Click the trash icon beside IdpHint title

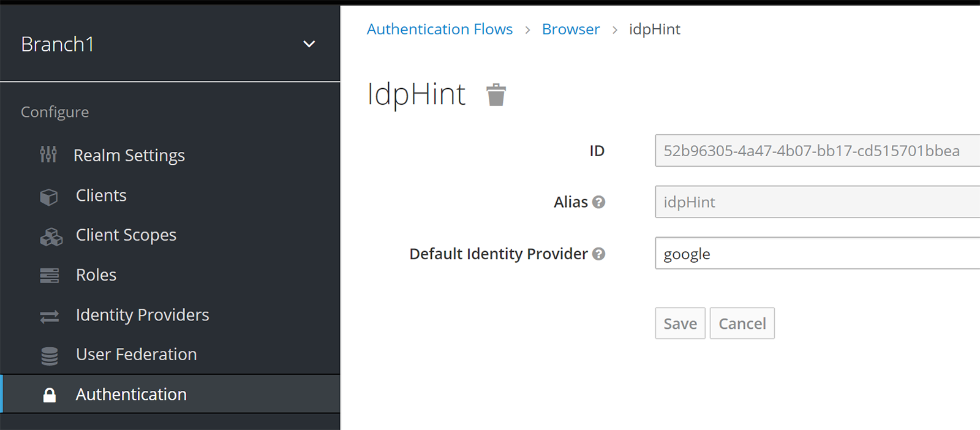pyautogui.click(x=496, y=95)
